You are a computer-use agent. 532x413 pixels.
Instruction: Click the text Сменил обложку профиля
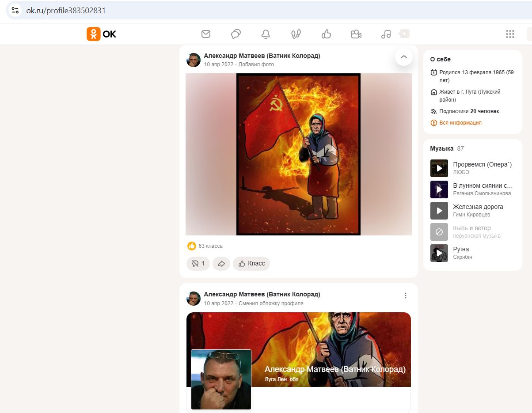271,303
